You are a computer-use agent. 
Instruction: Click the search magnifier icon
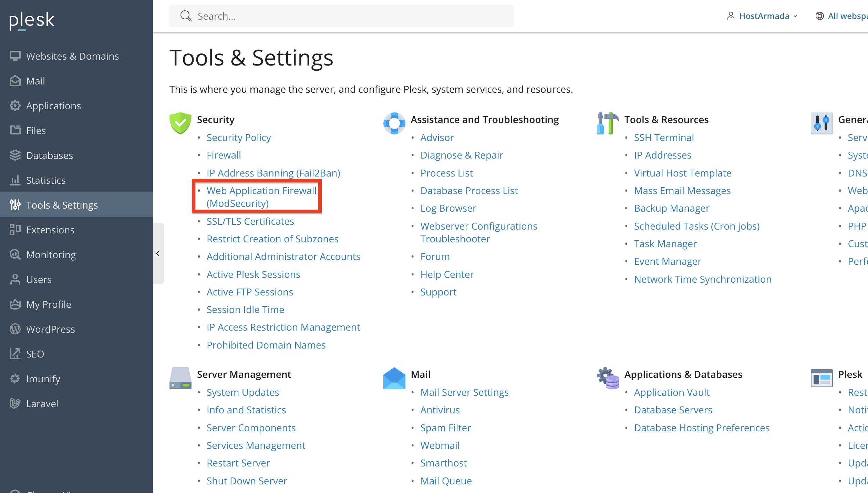[186, 16]
